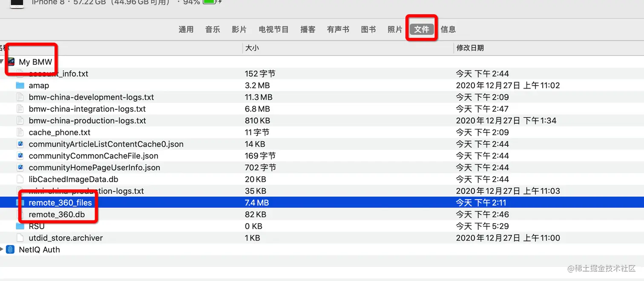The image size is (644, 281).
Task: Select the cache_phone.txt file name
Action: tap(60, 132)
